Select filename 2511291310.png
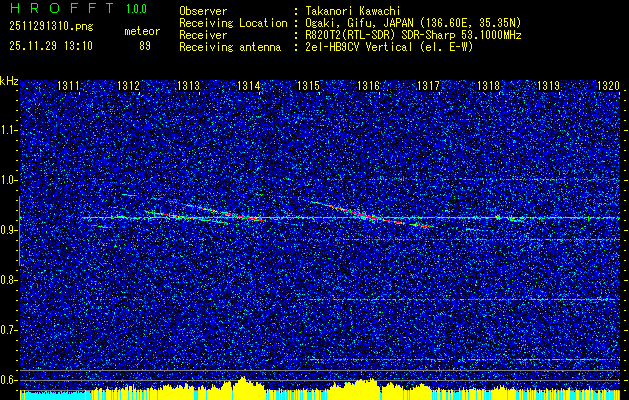This screenshot has width=629, height=400. pyautogui.click(x=51, y=27)
